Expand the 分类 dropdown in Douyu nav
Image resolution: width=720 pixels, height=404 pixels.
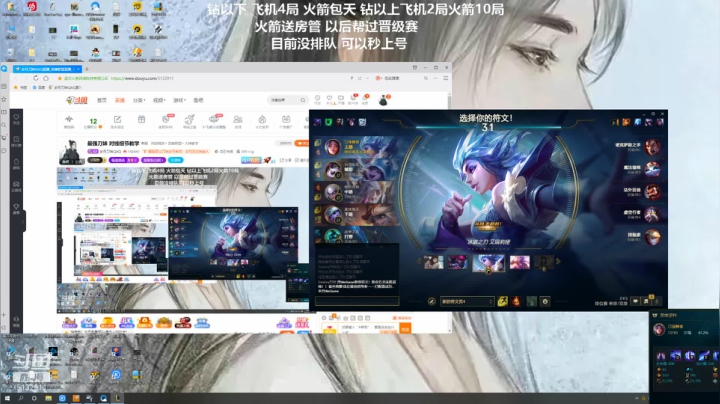click(139, 100)
